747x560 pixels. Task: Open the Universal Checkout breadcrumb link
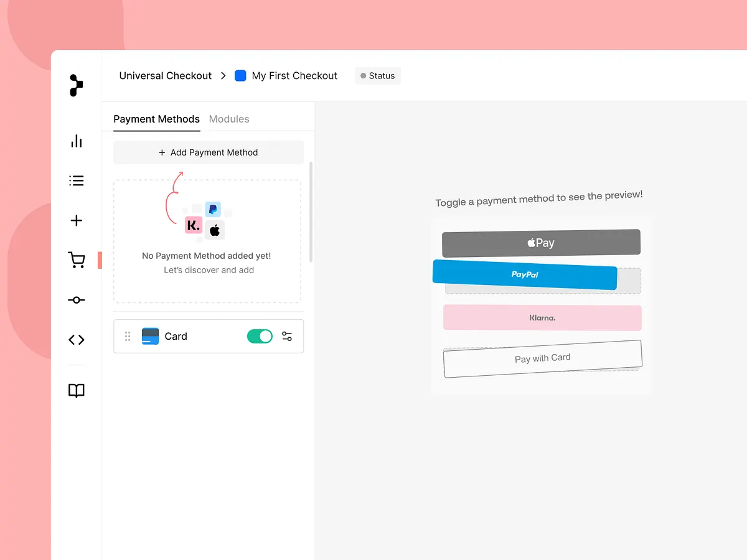166,76
